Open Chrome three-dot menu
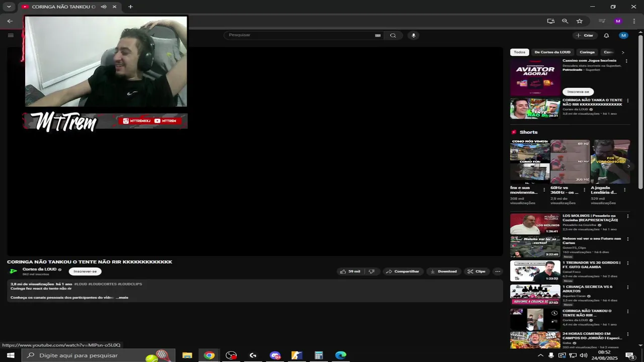Image resolution: width=644 pixels, height=362 pixels. click(633, 21)
